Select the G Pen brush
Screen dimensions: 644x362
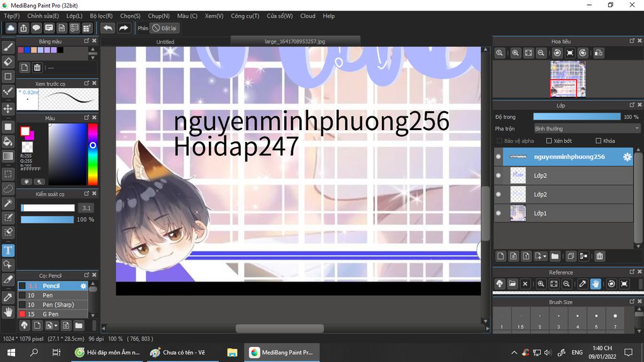pyautogui.click(x=53, y=314)
